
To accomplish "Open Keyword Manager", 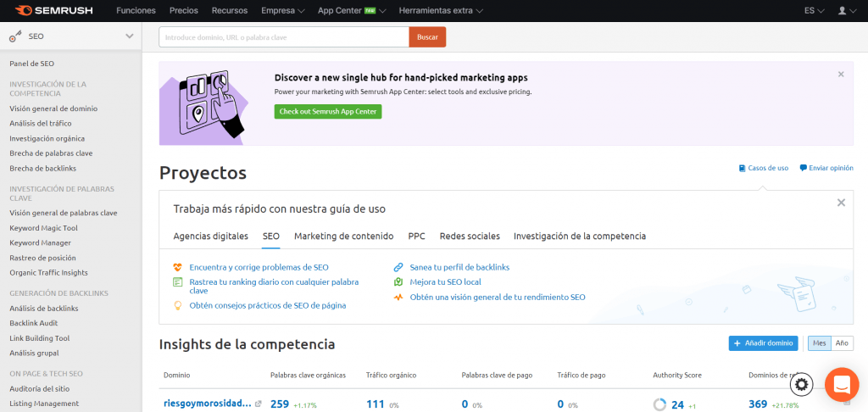I will point(41,242).
